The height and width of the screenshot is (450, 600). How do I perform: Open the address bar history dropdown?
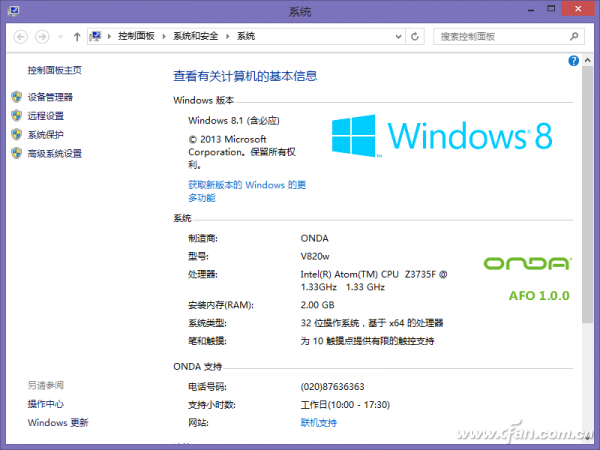[x=398, y=37]
